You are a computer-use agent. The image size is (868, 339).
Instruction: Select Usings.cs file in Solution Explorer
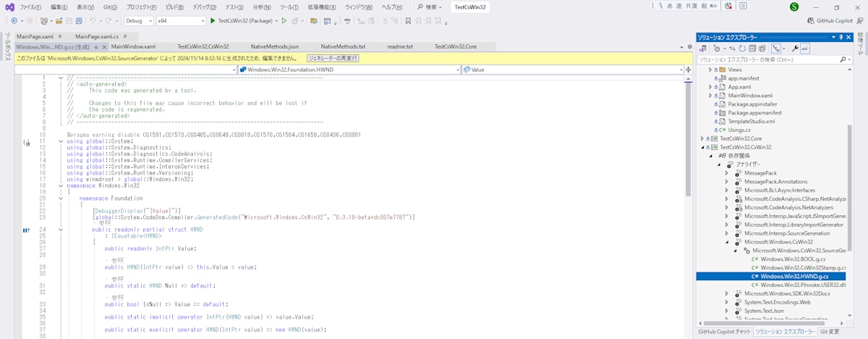741,130
